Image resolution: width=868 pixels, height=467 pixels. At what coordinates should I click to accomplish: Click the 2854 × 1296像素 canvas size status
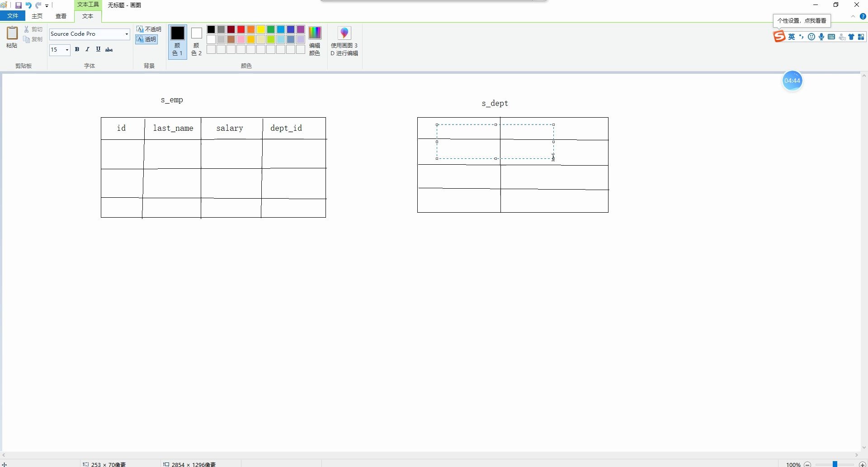point(190,464)
